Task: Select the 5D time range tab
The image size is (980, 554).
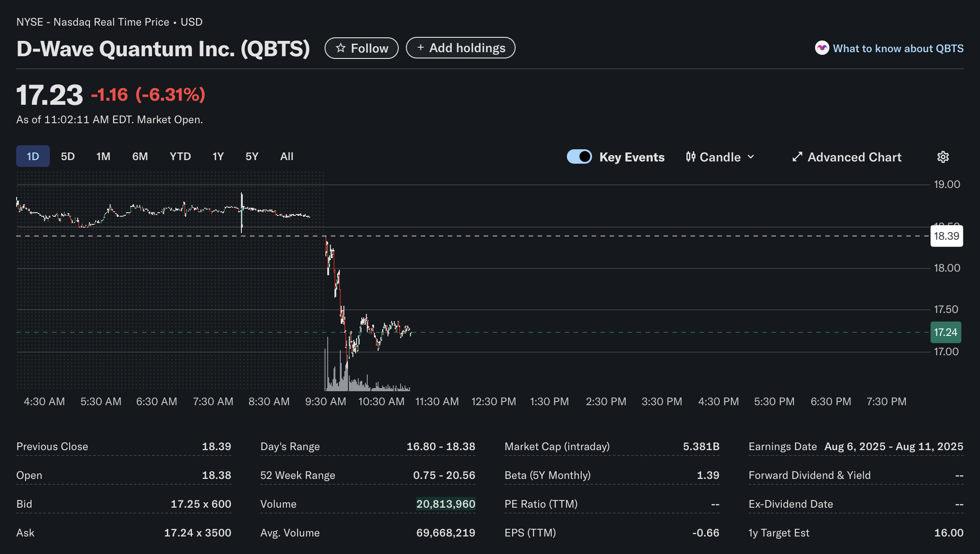Action: 68,156
